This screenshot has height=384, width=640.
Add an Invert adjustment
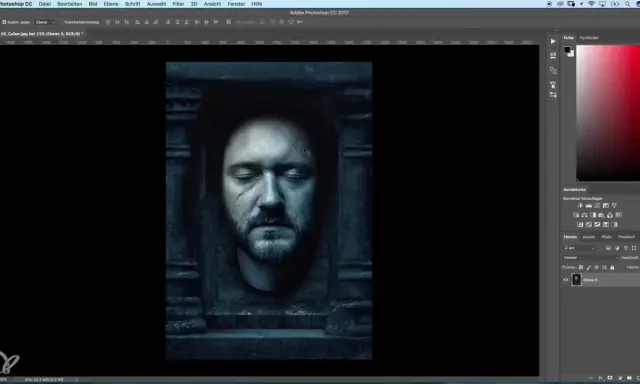coord(580,224)
